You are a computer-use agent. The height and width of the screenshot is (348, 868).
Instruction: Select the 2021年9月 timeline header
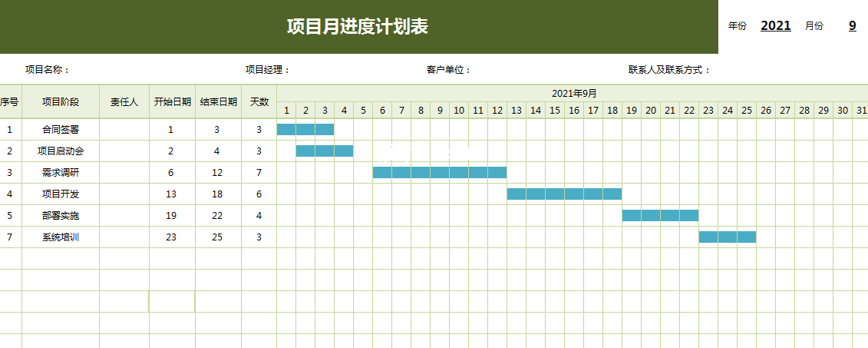coord(574,94)
